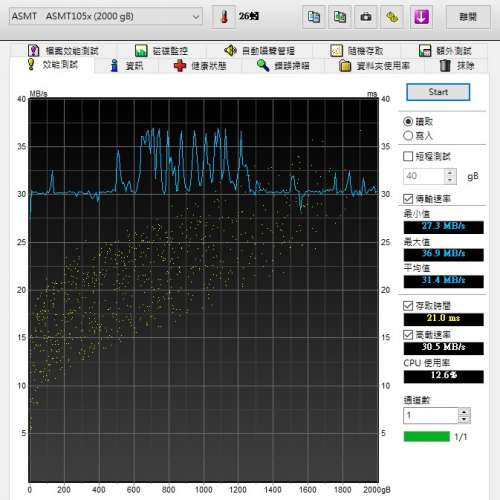Click the 27.3 MB/s minimum value
Screen dimensions: 500x500
click(443, 227)
